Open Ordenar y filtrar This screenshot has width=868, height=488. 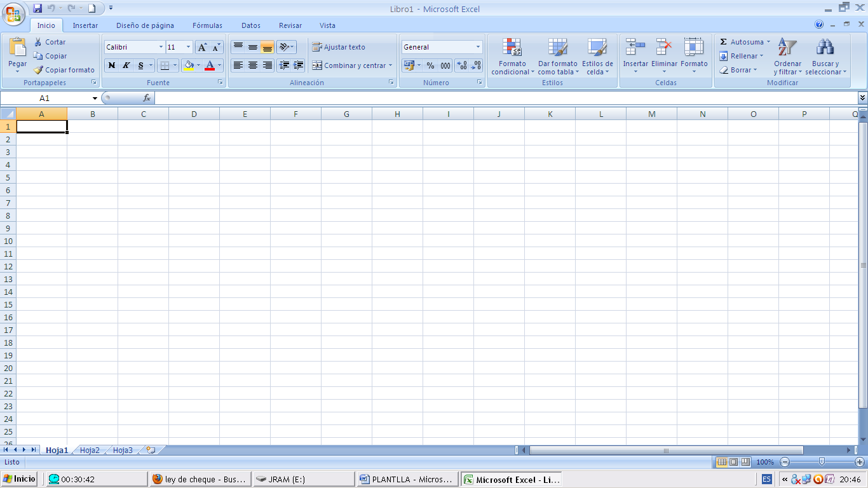click(x=787, y=56)
